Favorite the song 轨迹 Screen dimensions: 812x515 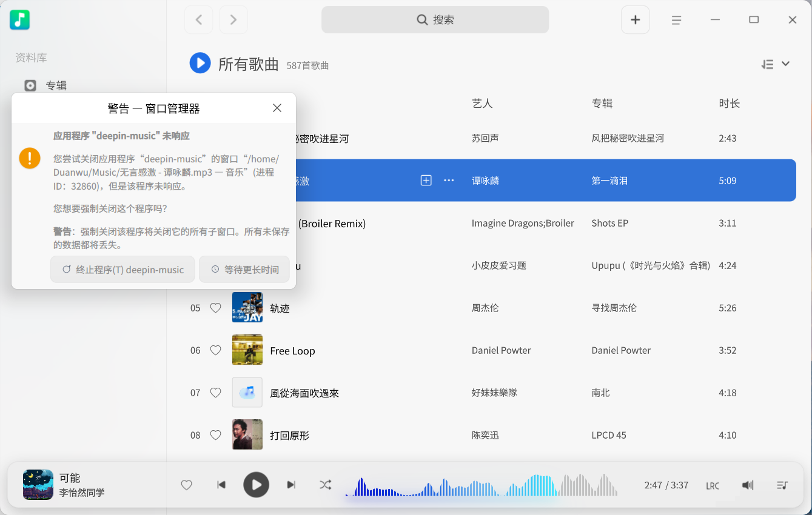pos(215,308)
